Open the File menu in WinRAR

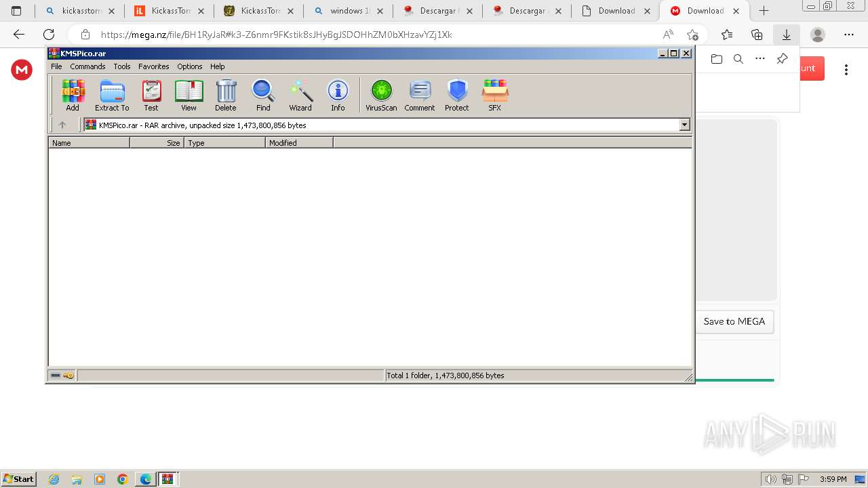pos(56,66)
